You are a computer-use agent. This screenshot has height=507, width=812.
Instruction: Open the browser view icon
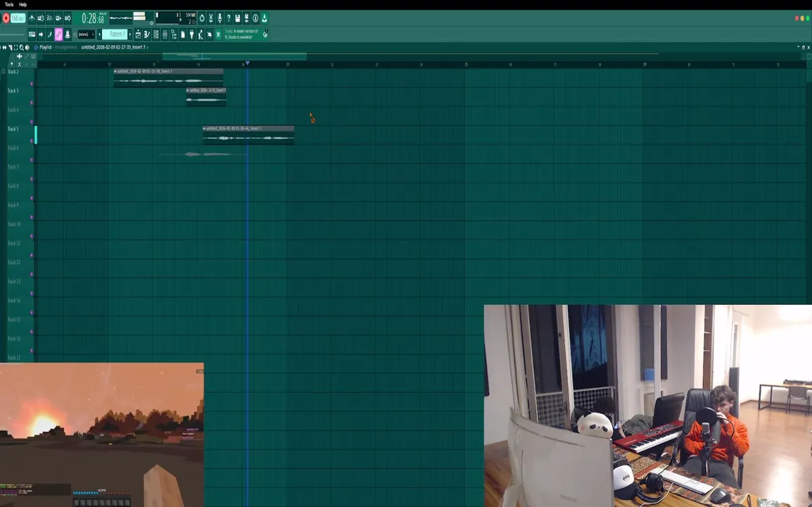point(174,35)
